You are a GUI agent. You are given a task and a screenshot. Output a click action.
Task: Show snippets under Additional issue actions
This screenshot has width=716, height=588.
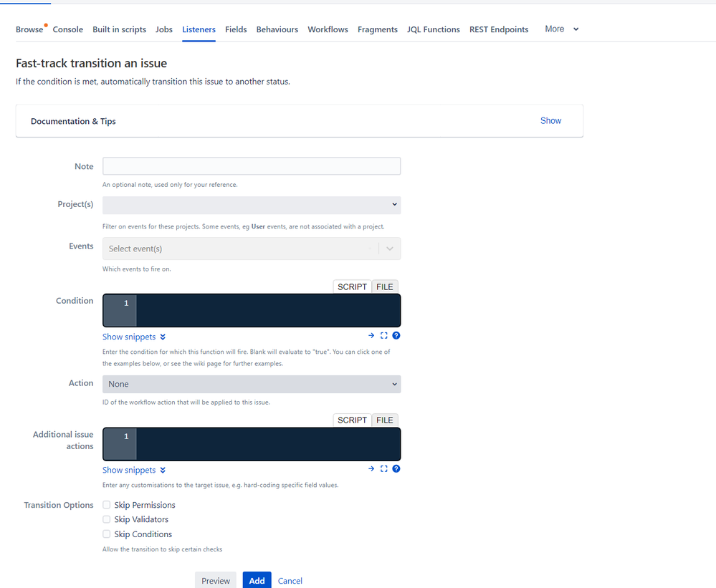click(134, 470)
